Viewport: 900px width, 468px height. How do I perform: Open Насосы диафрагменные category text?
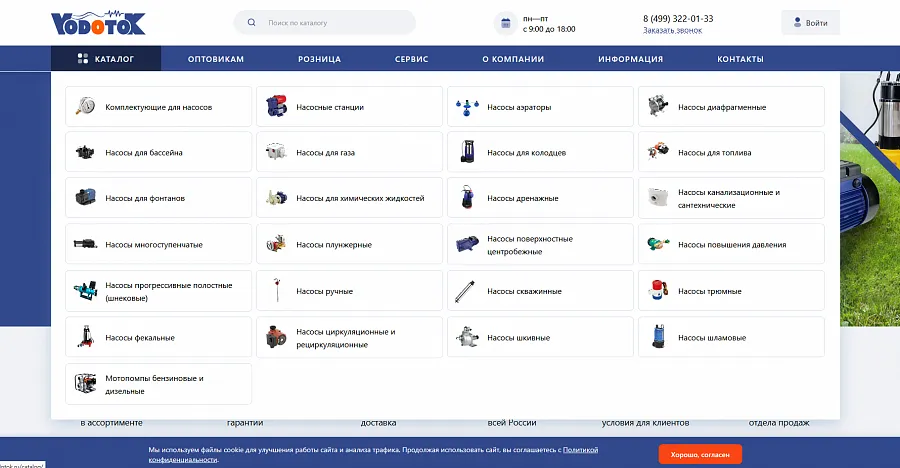[722, 107]
